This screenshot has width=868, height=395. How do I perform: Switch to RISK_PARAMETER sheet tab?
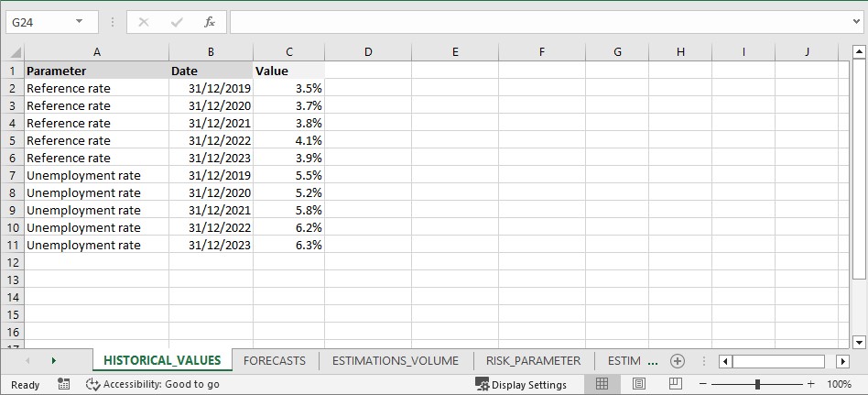pyautogui.click(x=534, y=361)
